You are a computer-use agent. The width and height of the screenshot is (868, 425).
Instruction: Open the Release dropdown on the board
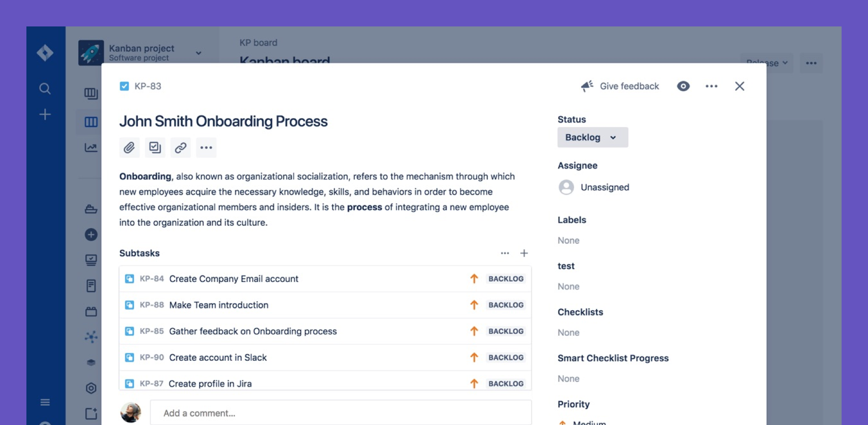pos(767,63)
